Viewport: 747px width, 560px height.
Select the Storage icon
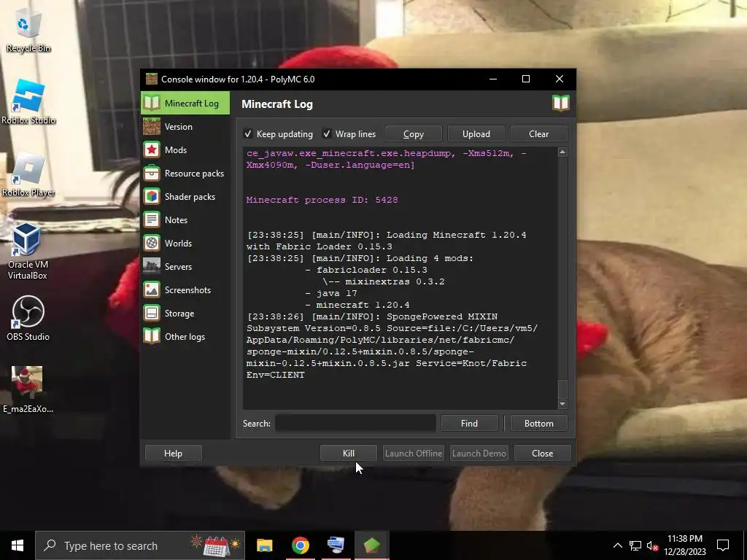pyautogui.click(x=152, y=313)
